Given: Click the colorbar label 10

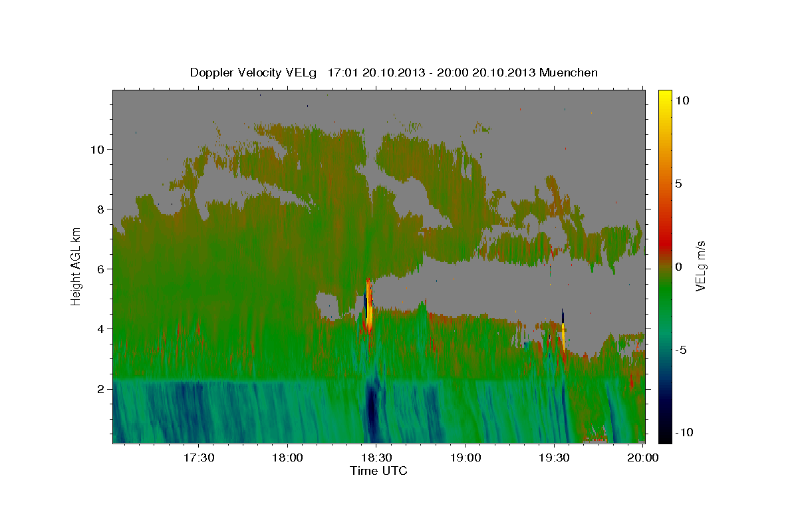Looking at the screenshot, I should pos(682,100).
